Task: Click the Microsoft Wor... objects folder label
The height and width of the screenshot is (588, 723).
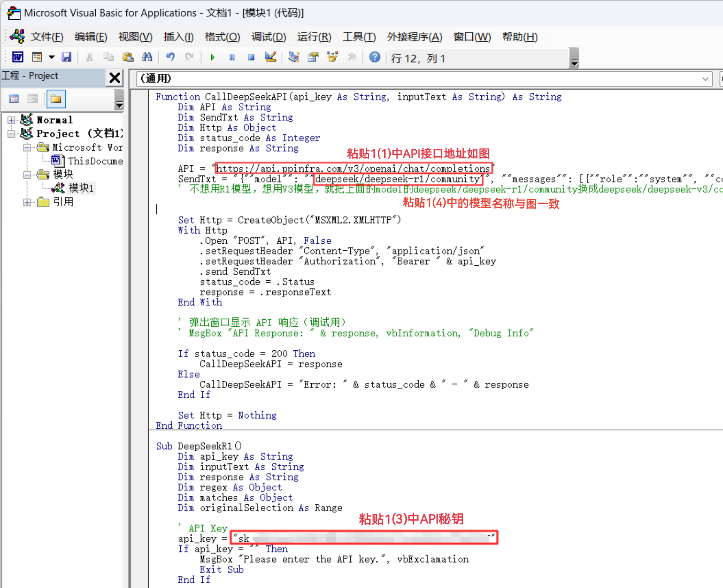Action: click(x=88, y=147)
